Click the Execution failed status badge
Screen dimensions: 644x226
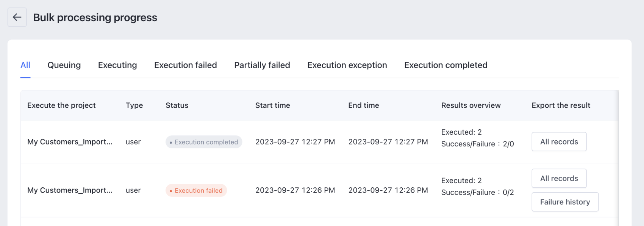pyautogui.click(x=196, y=190)
